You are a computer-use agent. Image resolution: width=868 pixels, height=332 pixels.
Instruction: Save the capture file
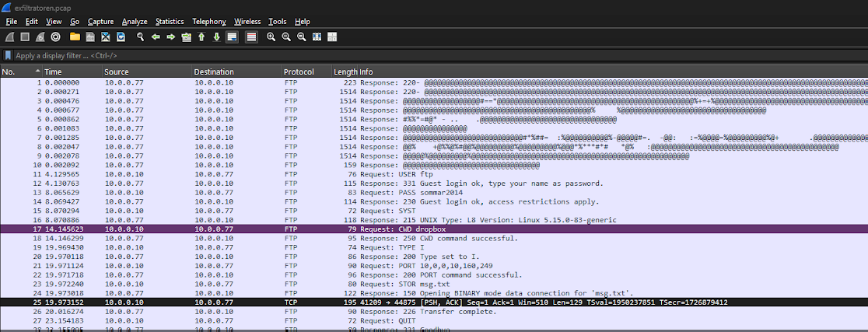click(x=89, y=37)
